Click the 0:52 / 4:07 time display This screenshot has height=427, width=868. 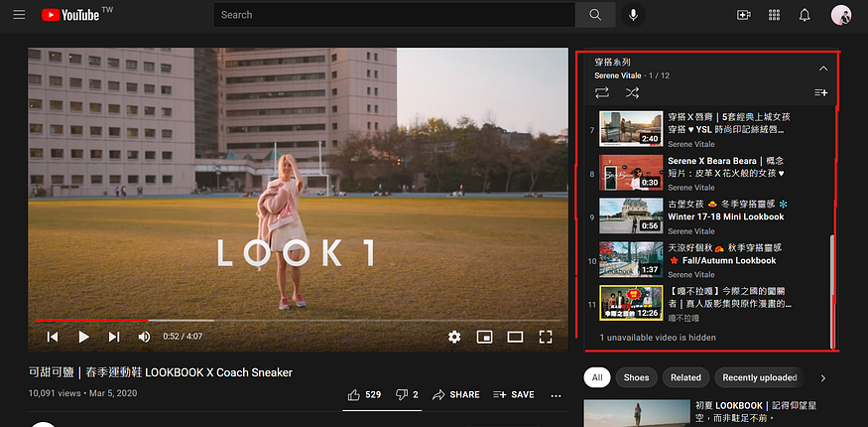[183, 337]
